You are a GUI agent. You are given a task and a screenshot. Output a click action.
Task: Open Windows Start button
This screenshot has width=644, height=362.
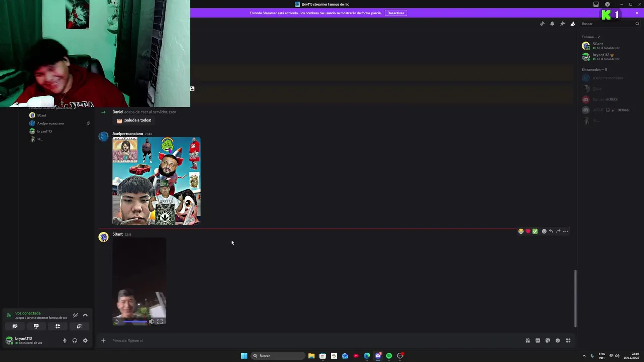coord(244,356)
